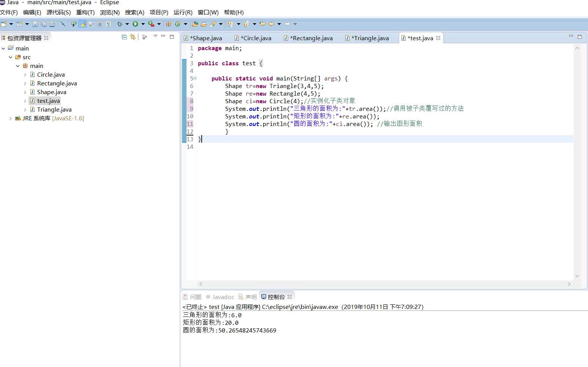Toggle Link with Editor in Package Explorer
588x367 pixels.
[133, 37]
